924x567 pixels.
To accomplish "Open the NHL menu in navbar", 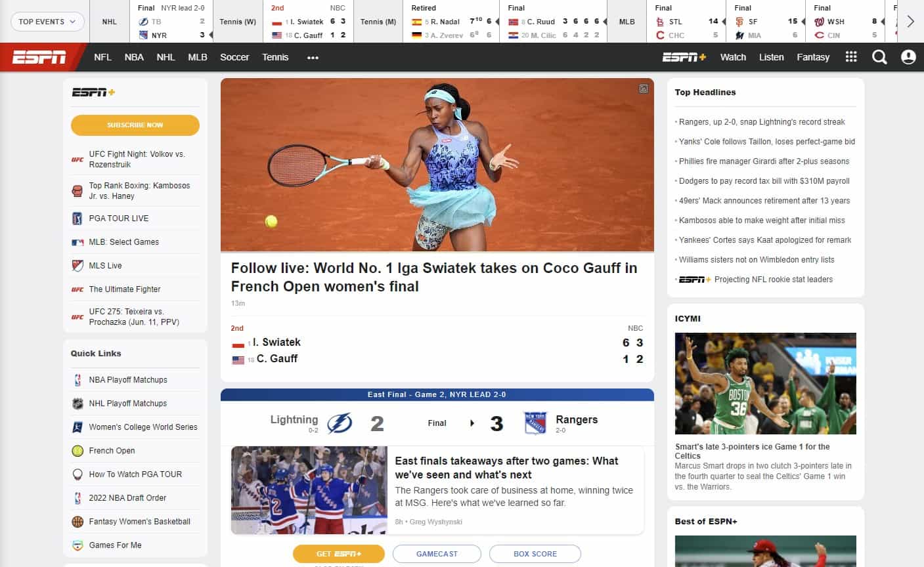I will click(x=165, y=57).
